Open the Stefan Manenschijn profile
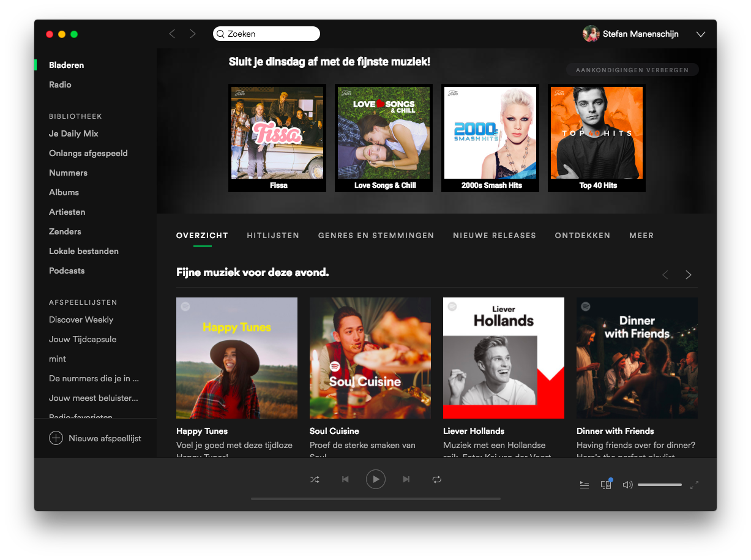 click(x=640, y=34)
